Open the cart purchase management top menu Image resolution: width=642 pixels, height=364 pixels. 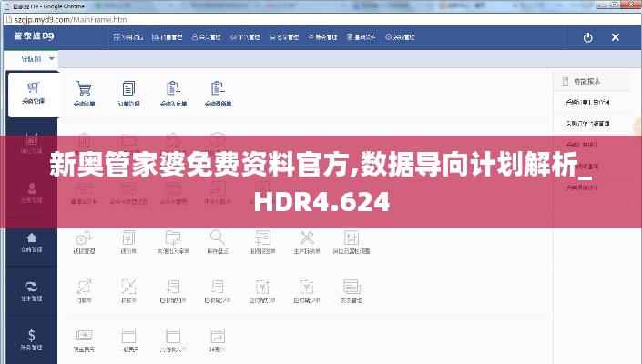tap(284, 37)
